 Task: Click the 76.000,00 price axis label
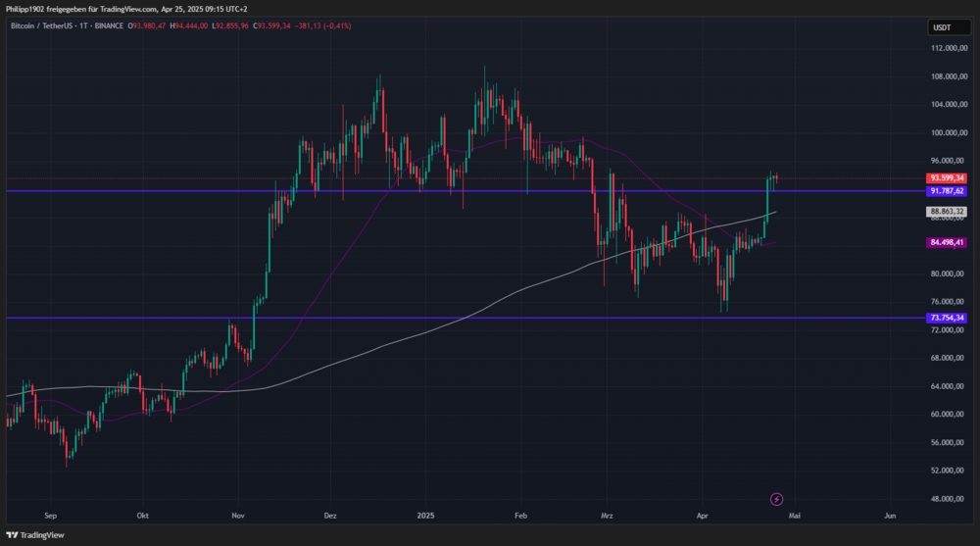(x=949, y=302)
